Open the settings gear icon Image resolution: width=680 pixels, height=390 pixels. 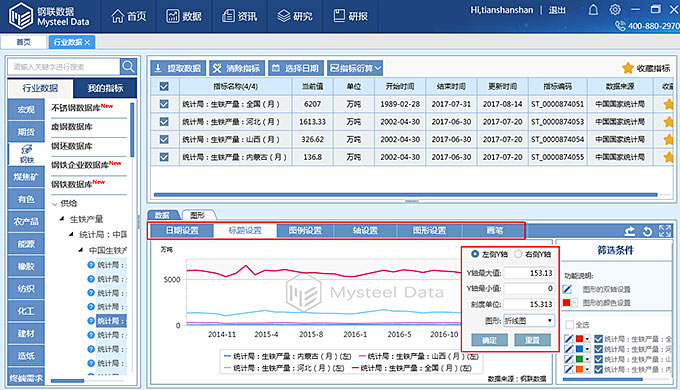tap(615, 10)
